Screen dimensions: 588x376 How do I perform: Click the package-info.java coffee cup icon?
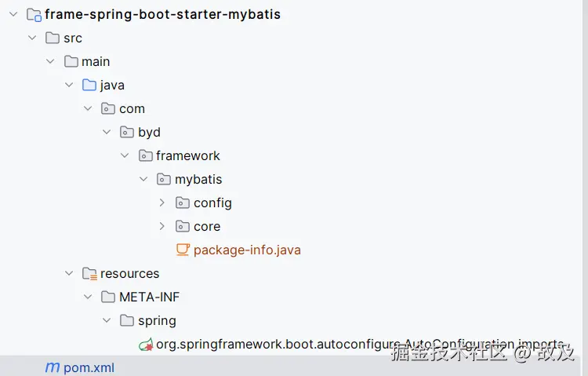click(183, 250)
